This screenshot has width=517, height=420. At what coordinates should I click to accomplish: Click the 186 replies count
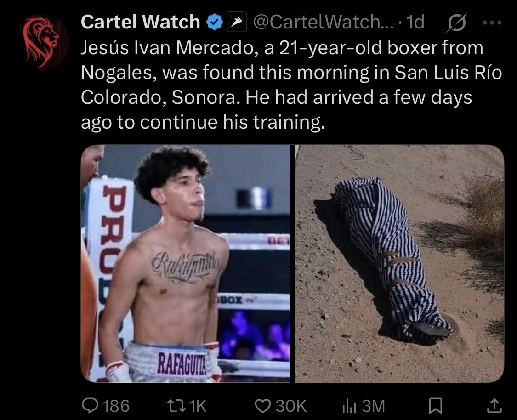coord(116,406)
